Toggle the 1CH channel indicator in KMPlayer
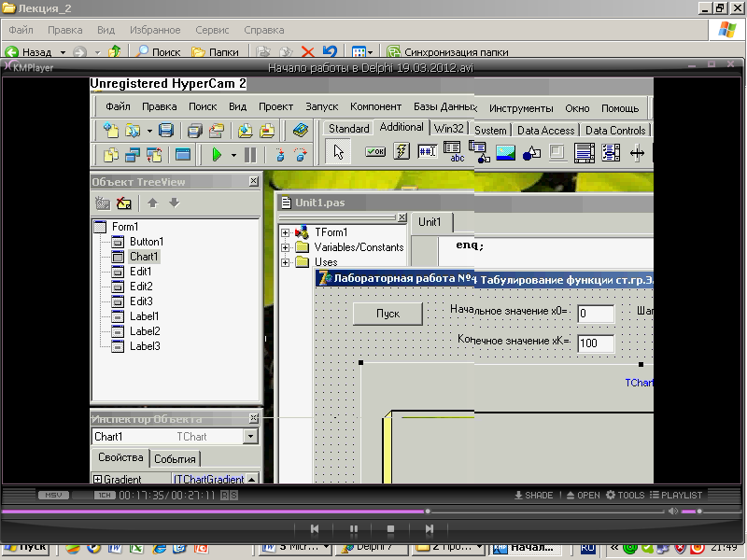This screenshot has height=560, width=747. 105,496
